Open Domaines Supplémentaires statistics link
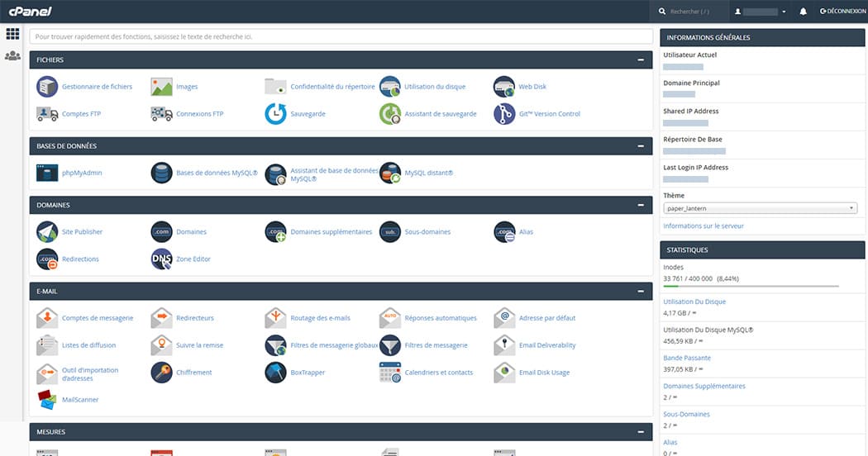 click(704, 387)
